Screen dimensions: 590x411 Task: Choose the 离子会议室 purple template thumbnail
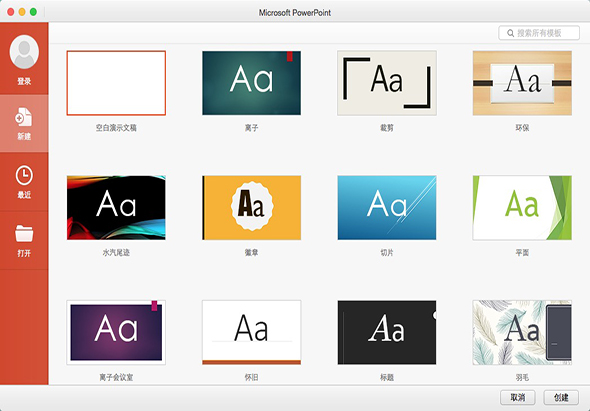[x=116, y=332]
